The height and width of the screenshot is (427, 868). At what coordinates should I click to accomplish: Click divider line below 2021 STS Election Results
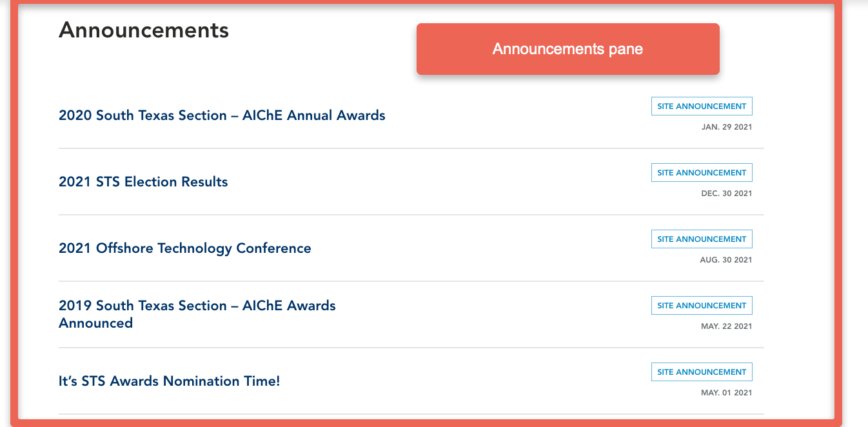[x=411, y=215]
